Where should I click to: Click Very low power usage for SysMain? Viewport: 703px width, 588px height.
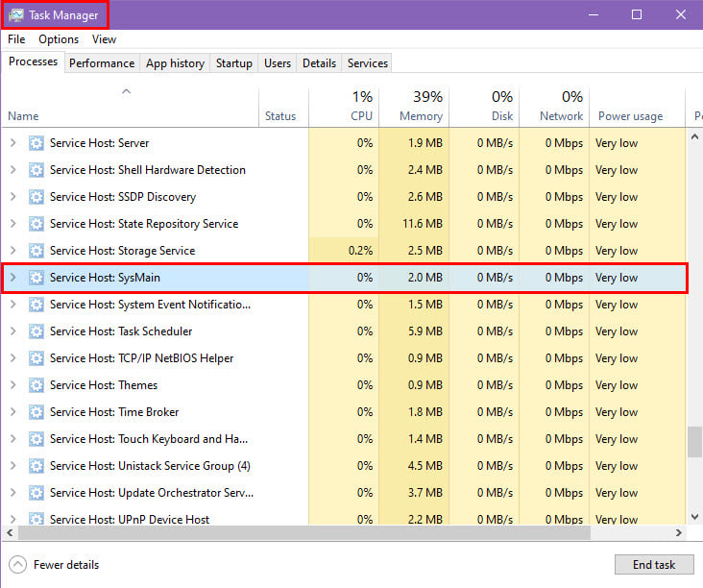click(617, 278)
